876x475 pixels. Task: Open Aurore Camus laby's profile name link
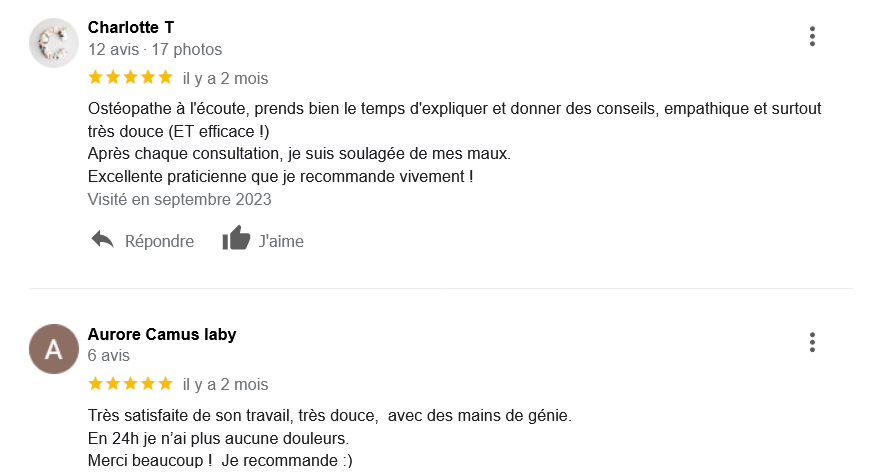click(x=162, y=334)
